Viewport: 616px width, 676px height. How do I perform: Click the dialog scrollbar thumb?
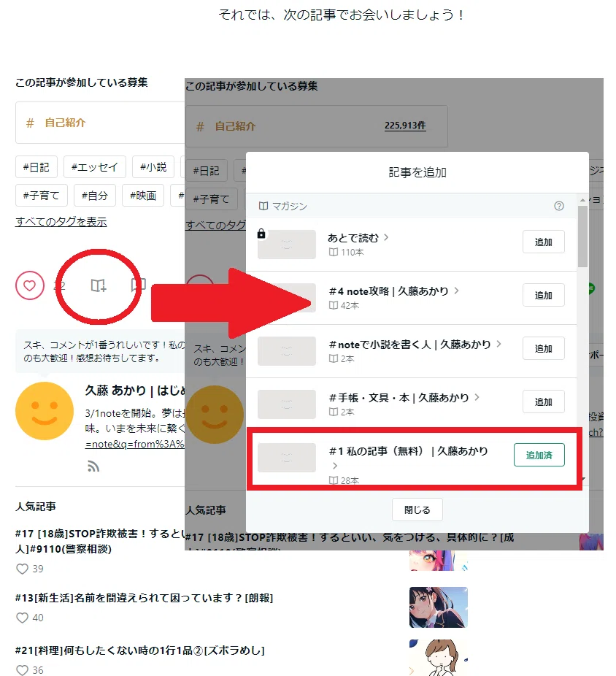point(582,237)
